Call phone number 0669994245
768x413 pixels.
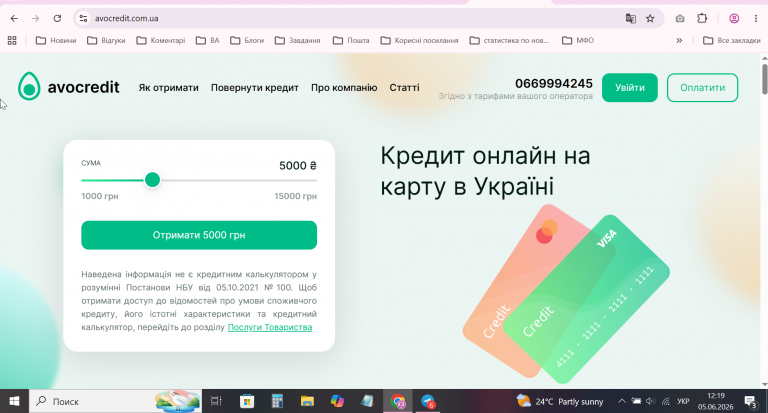click(x=553, y=83)
